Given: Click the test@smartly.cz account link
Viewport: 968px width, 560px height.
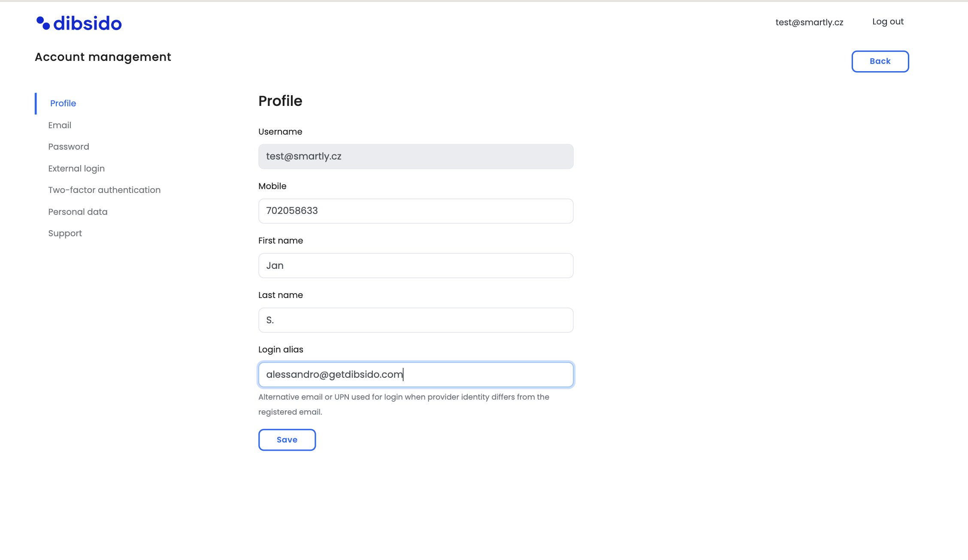Looking at the screenshot, I should (x=809, y=22).
